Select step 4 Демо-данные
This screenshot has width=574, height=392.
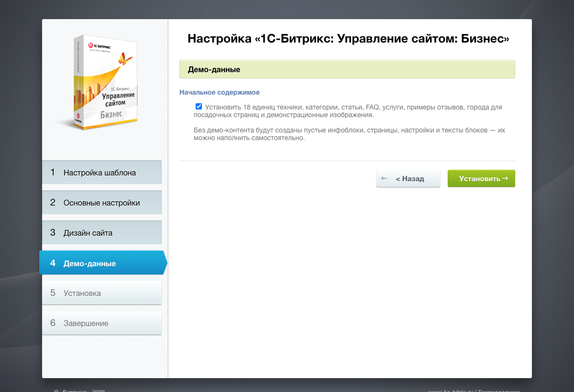(103, 262)
